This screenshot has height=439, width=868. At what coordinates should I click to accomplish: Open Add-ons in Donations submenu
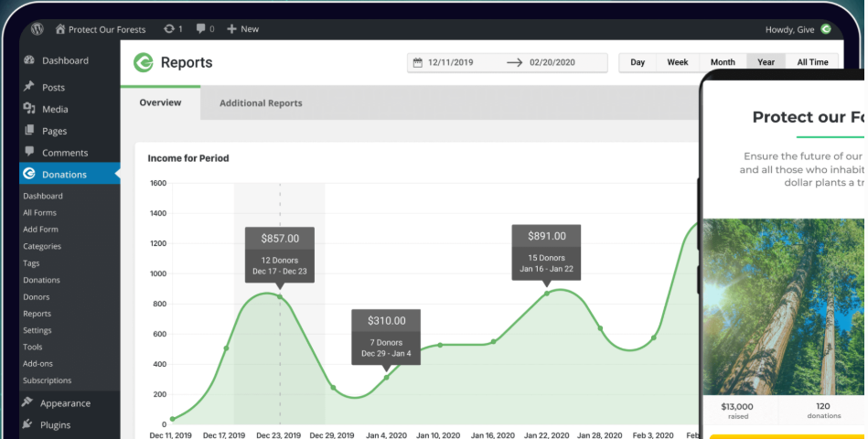coord(38,364)
